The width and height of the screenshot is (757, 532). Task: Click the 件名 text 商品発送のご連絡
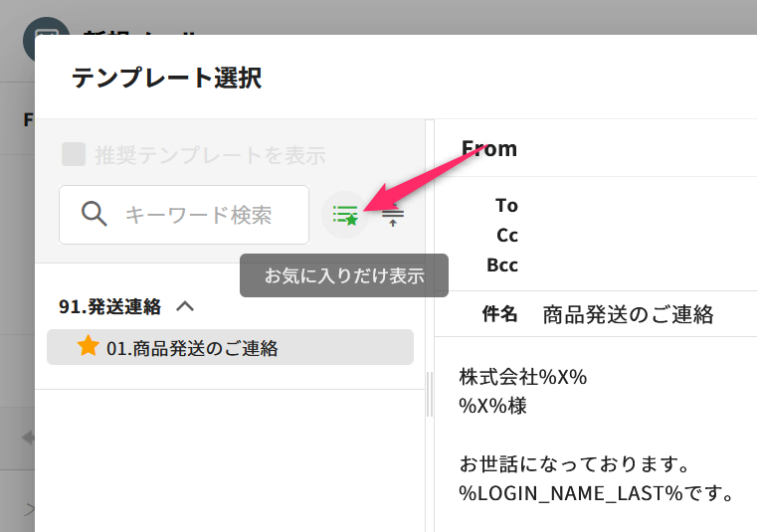coord(628,315)
